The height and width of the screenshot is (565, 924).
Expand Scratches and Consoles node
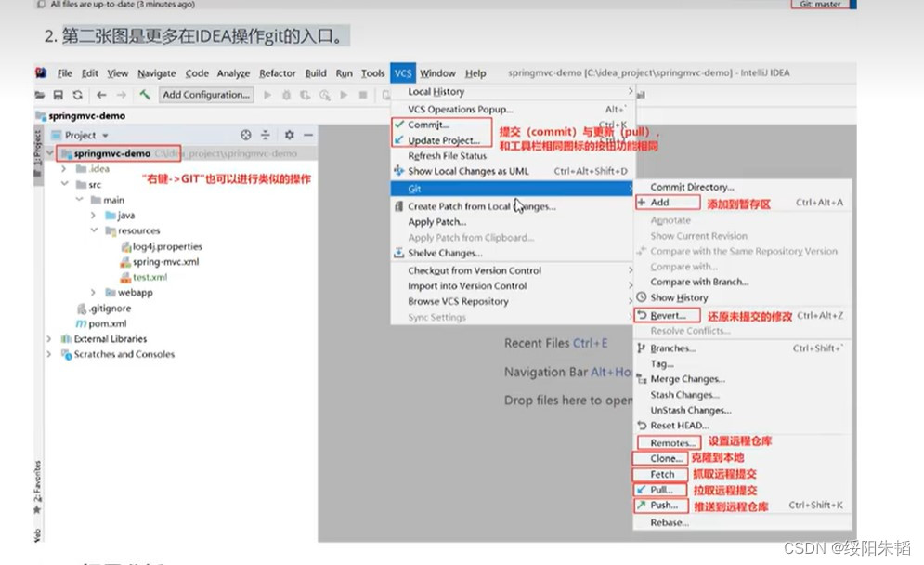(49, 354)
